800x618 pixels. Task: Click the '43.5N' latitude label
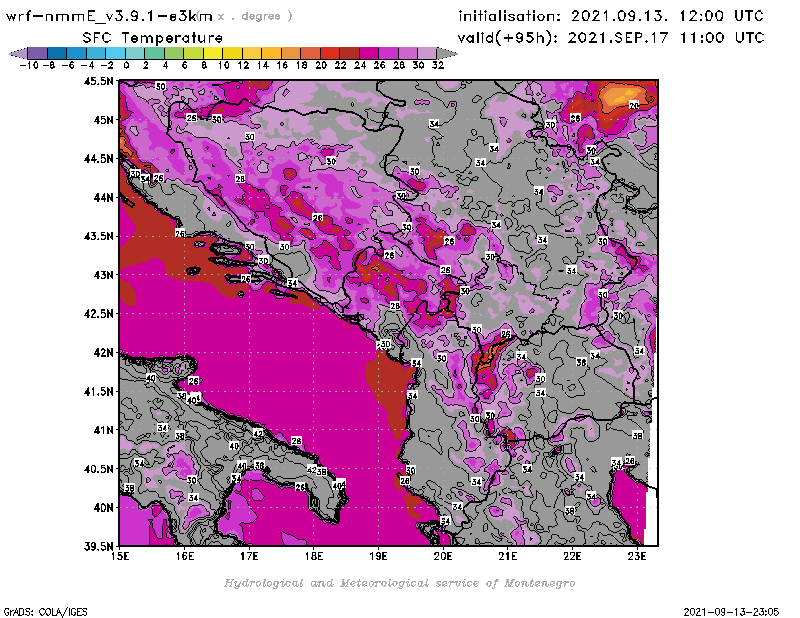point(98,236)
